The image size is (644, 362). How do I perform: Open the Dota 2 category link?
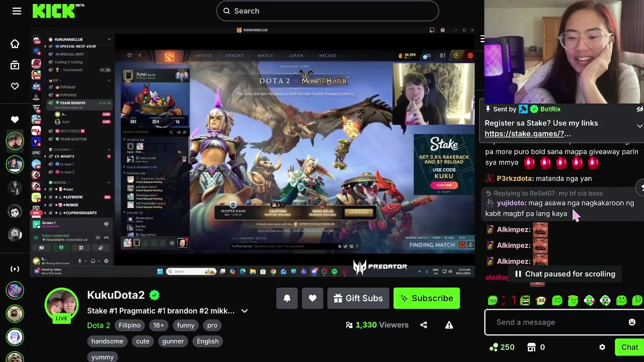click(x=99, y=325)
